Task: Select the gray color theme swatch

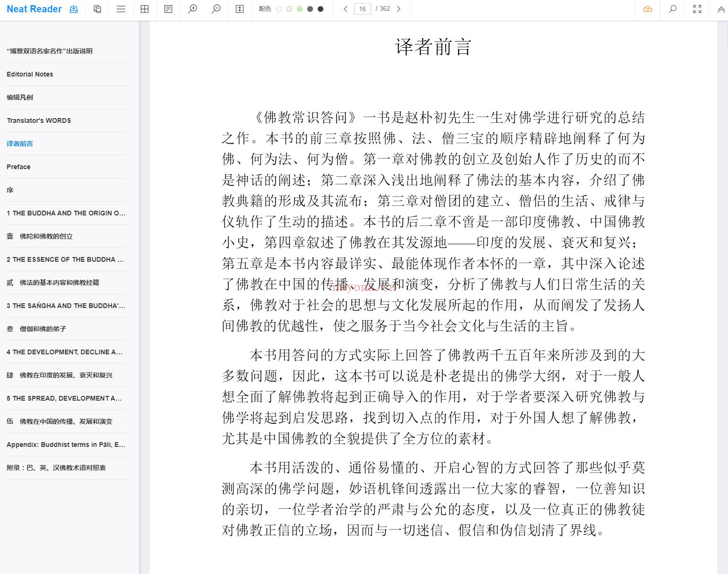Action: 310,9
